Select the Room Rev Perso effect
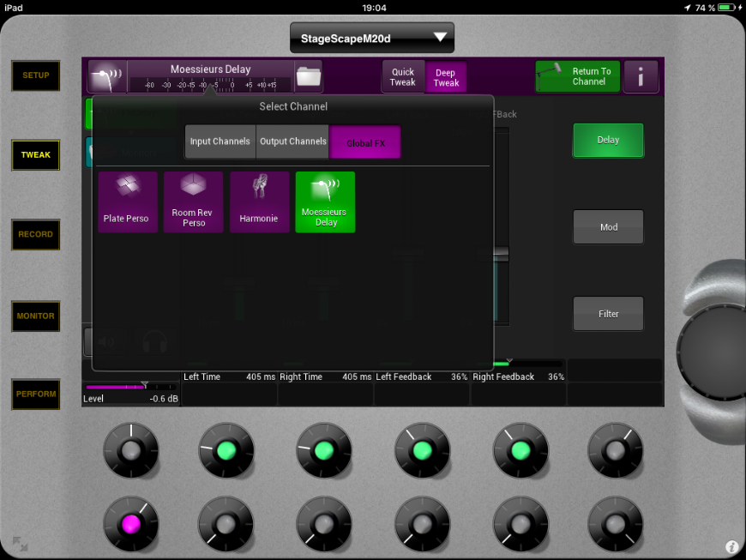 pyautogui.click(x=193, y=202)
